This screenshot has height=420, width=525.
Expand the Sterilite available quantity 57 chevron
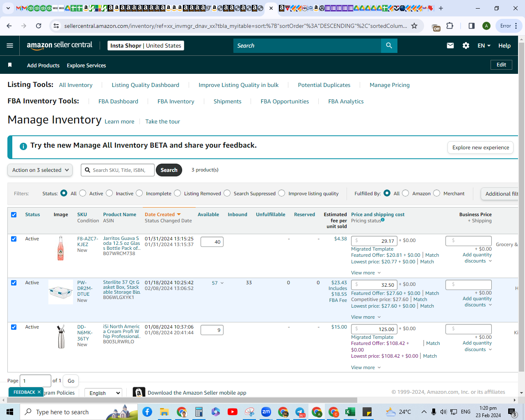[222, 283]
